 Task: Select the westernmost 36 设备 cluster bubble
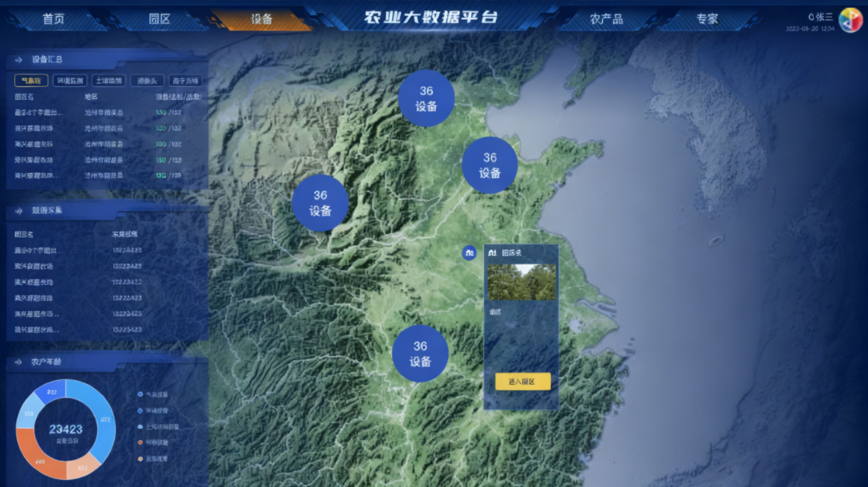coord(320,203)
